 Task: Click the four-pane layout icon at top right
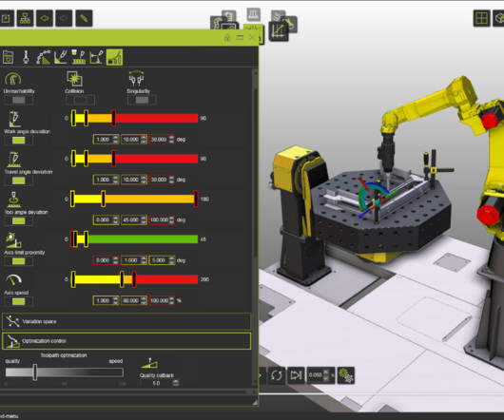[481, 18]
